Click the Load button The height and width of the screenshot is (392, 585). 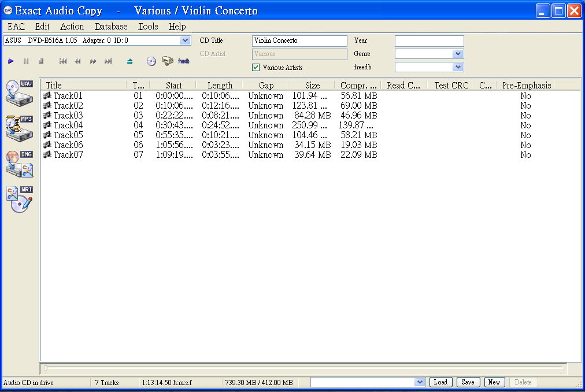(440, 382)
